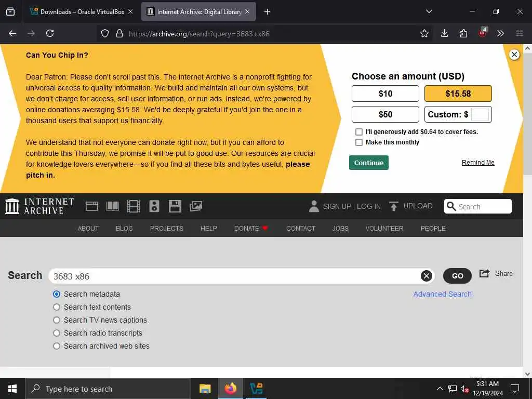Select Search metadata radio button

tap(57, 294)
